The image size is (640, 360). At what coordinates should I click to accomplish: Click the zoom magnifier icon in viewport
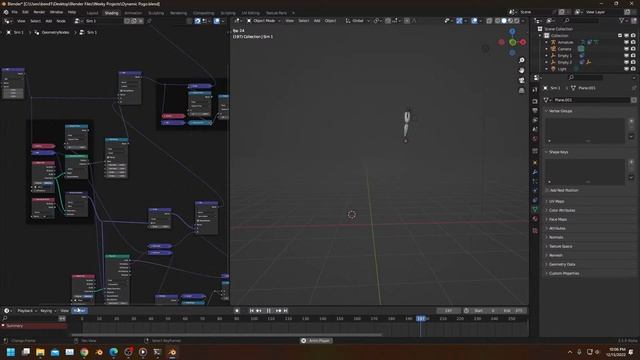522,60
